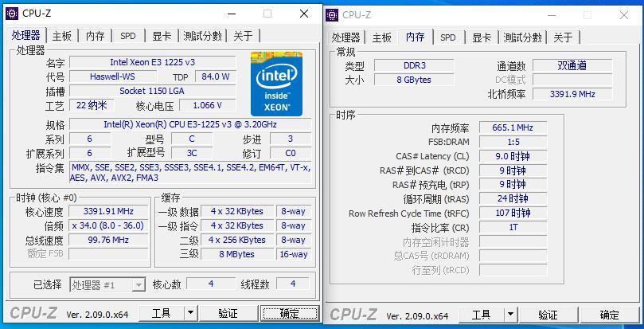Click the bus speed value 99.76 MHz
The width and height of the screenshot is (644, 329).
click(108, 240)
